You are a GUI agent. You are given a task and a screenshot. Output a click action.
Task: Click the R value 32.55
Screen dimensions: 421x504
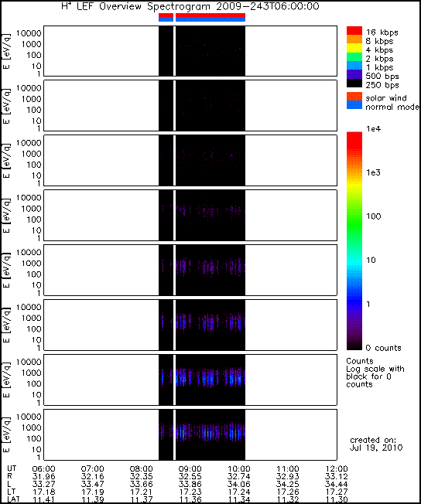tap(190, 477)
